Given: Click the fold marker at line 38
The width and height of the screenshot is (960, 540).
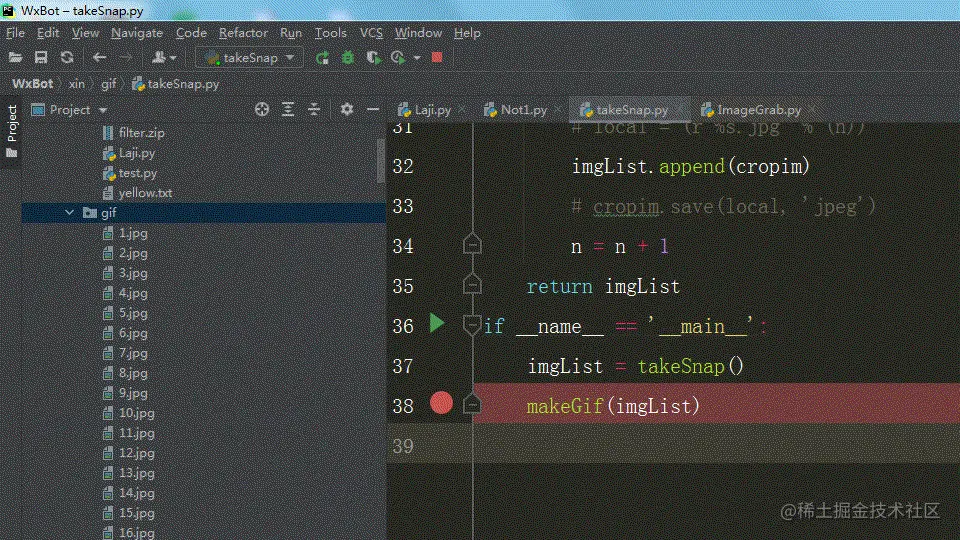Looking at the screenshot, I should coord(472,404).
